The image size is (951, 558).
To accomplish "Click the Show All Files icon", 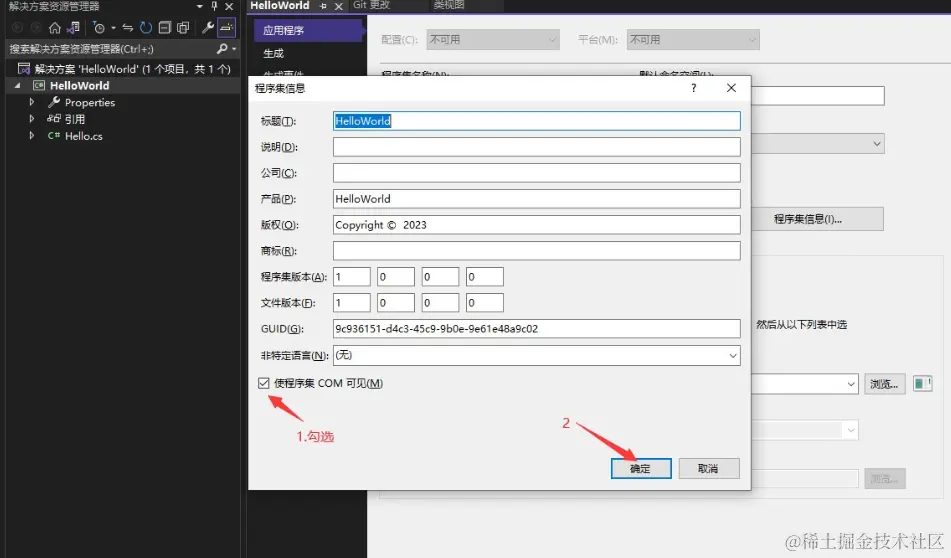I will pos(183,27).
